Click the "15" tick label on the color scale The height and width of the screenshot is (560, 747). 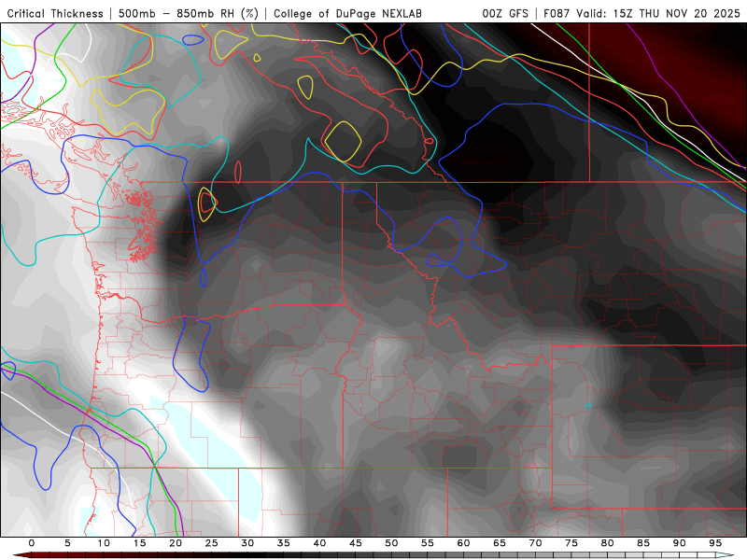click(x=139, y=543)
